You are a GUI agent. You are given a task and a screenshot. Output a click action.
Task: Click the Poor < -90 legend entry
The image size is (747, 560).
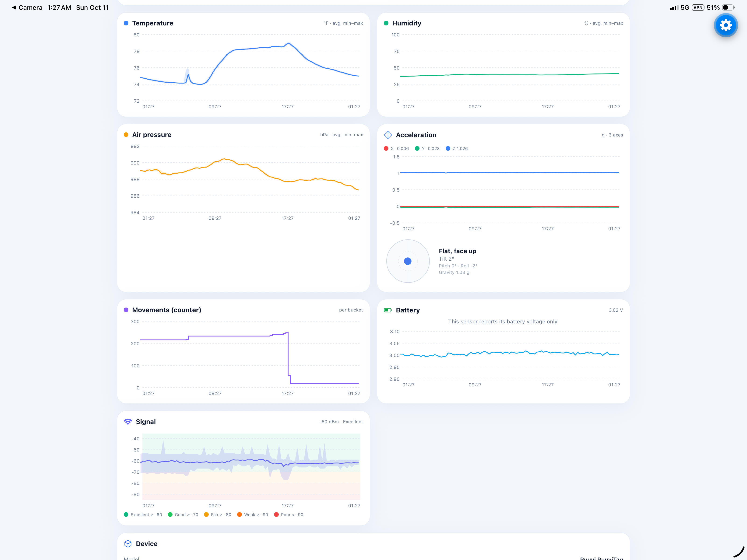[289, 515]
